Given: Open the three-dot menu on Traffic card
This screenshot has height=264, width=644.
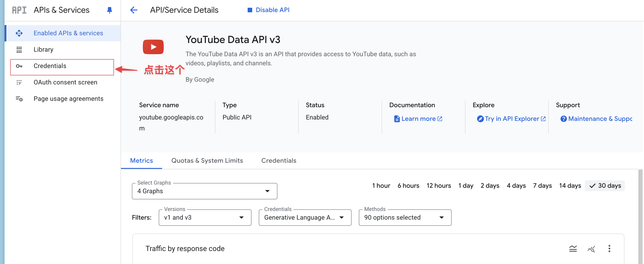Looking at the screenshot, I should pos(609,249).
